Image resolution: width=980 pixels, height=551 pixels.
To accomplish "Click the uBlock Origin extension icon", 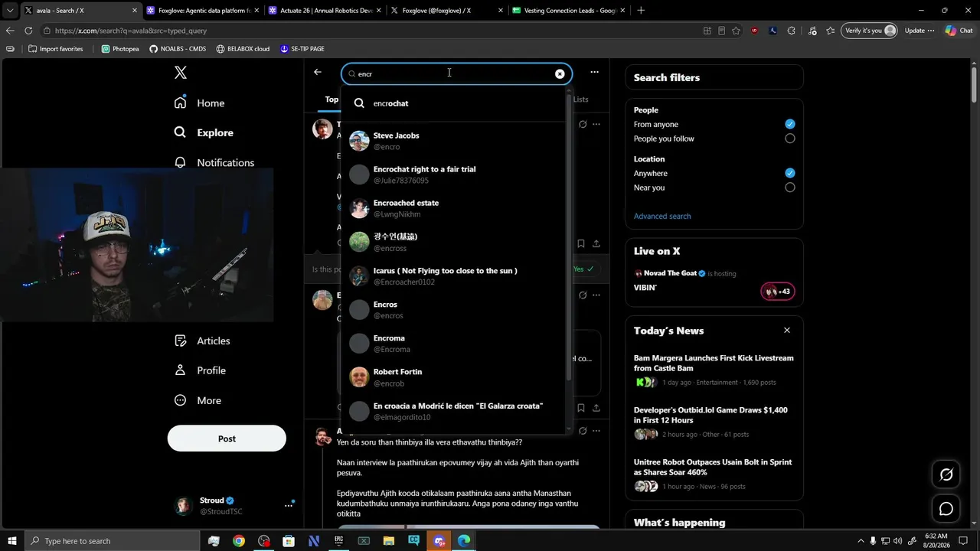I will click(755, 31).
